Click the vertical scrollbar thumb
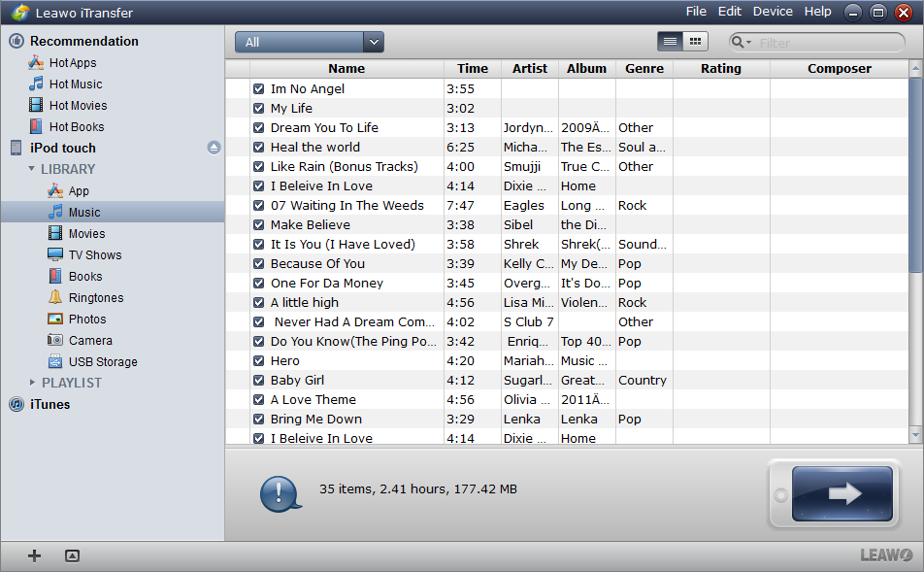 pos(915,175)
